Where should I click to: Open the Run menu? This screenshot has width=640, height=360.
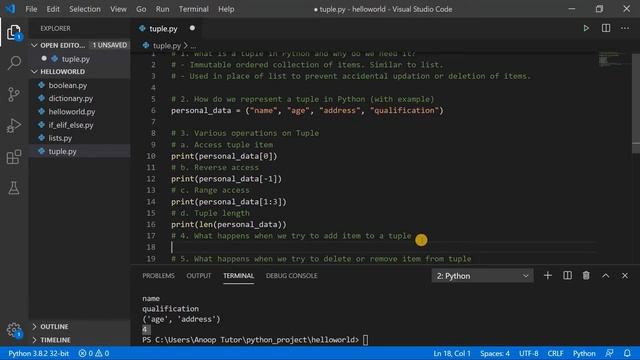[x=162, y=9]
